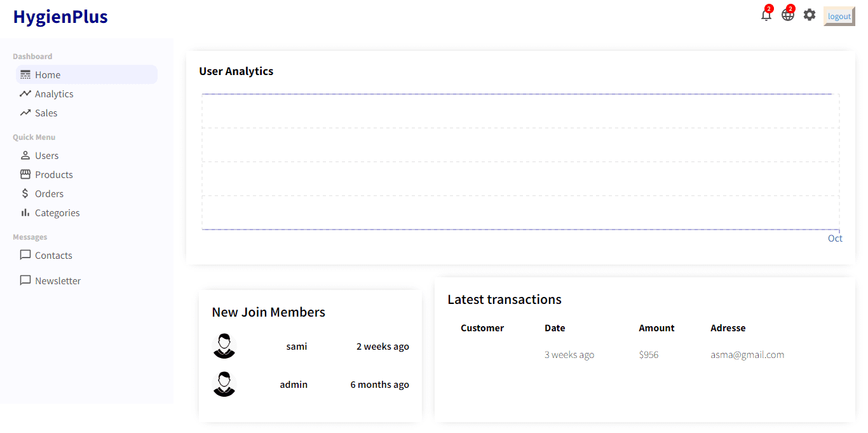
Task: Click the globe language icon
Action: pyautogui.click(x=788, y=15)
